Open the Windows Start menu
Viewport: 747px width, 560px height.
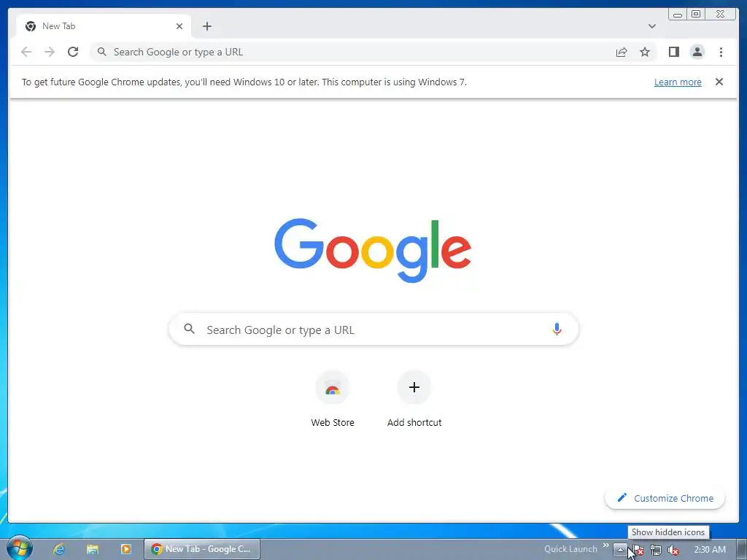[x=20, y=548]
